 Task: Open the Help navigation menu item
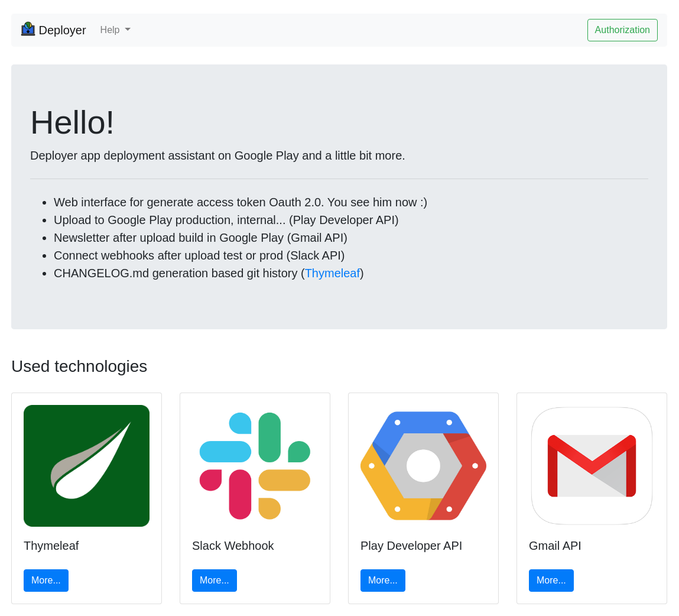click(x=115, y=30)
